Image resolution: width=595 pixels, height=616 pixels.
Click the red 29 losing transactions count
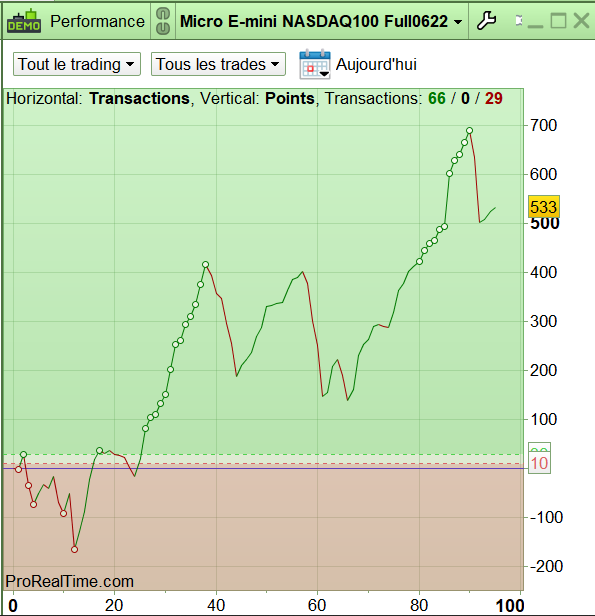[x=494, y=98]
